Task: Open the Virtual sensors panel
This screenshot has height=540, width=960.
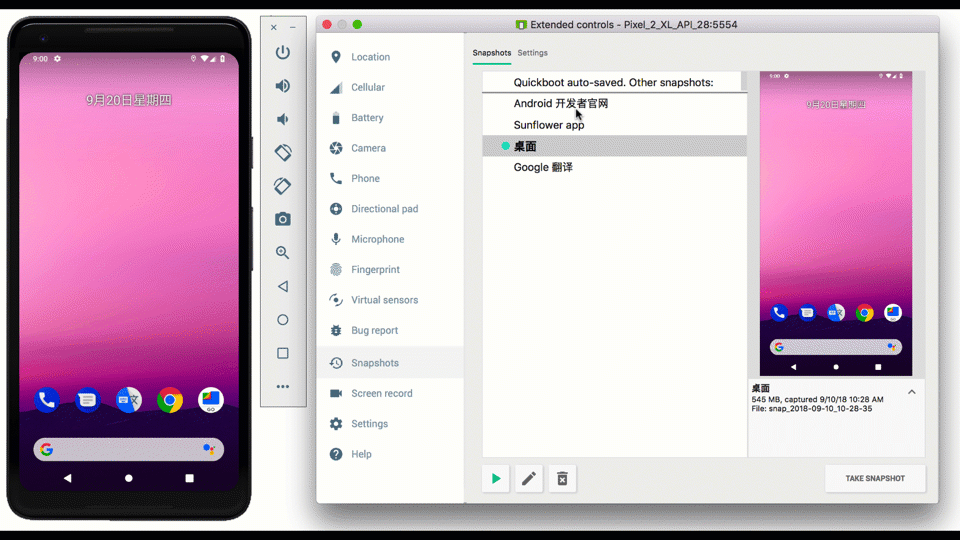Action: 390,300
